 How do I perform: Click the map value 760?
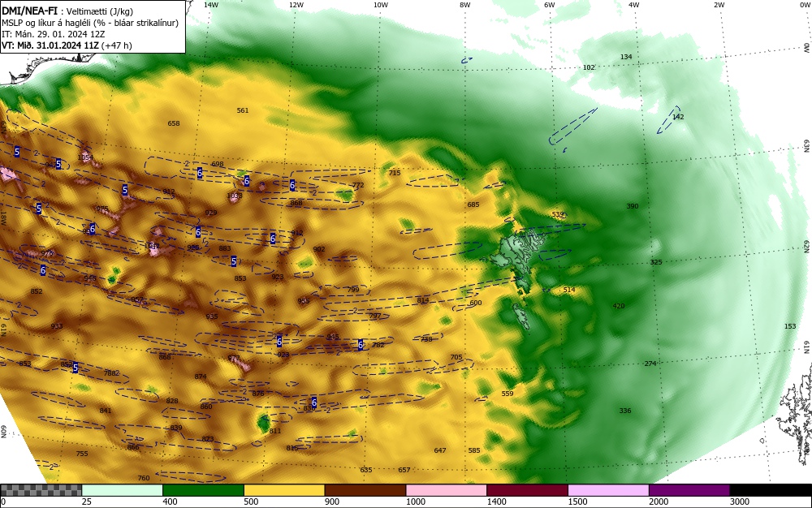click(x=144, y=477)
